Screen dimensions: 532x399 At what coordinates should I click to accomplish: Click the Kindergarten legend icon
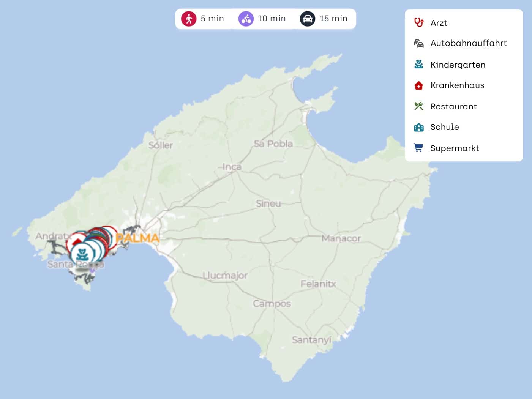[419, 65]
